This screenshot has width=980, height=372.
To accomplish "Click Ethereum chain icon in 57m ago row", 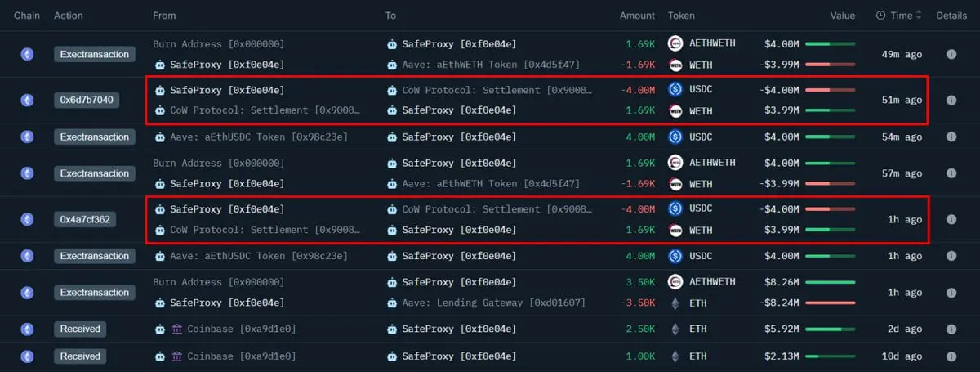I will 28,173.
